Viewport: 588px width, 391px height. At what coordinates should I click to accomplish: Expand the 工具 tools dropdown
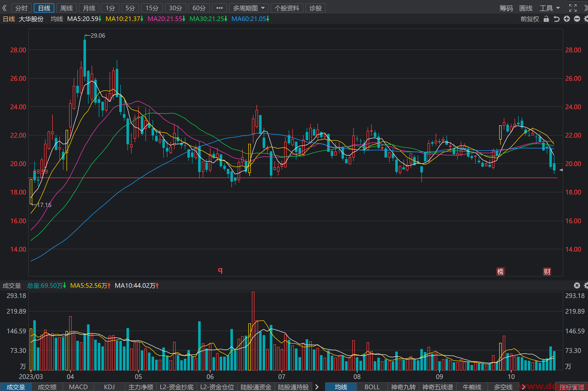(550, 8)
